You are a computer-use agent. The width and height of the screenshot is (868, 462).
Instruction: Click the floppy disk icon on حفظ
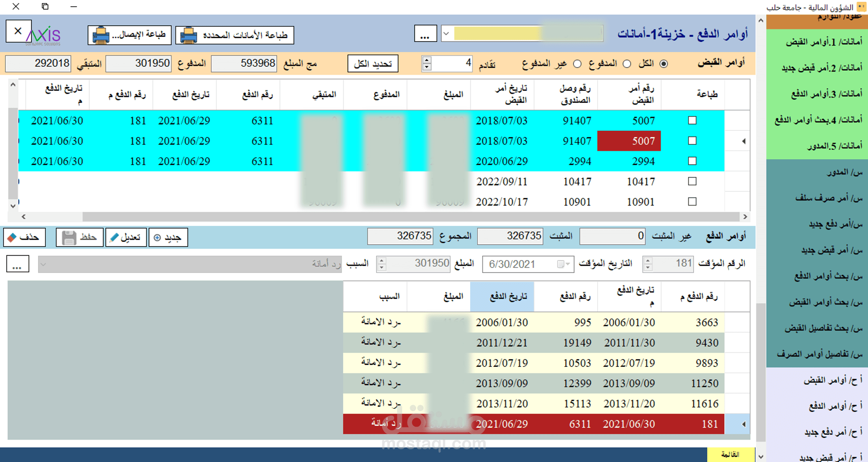point(69,237)
